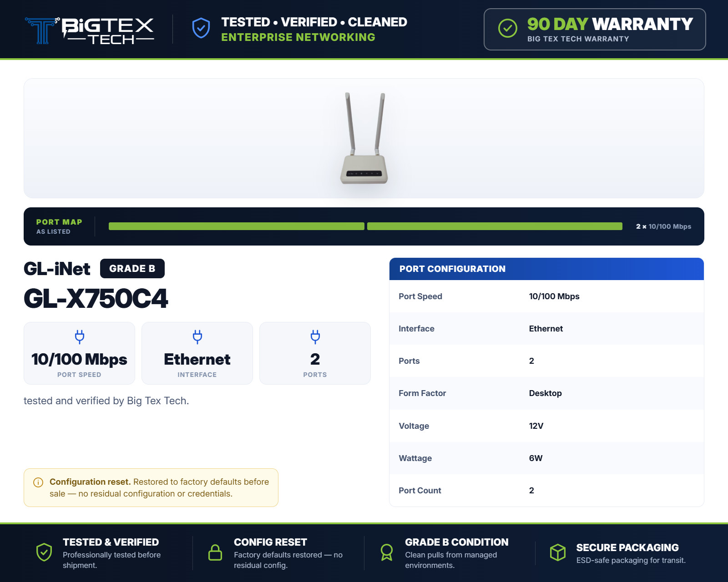Click the 'GRADE B CONDITION' footer heading

[457, 542]
